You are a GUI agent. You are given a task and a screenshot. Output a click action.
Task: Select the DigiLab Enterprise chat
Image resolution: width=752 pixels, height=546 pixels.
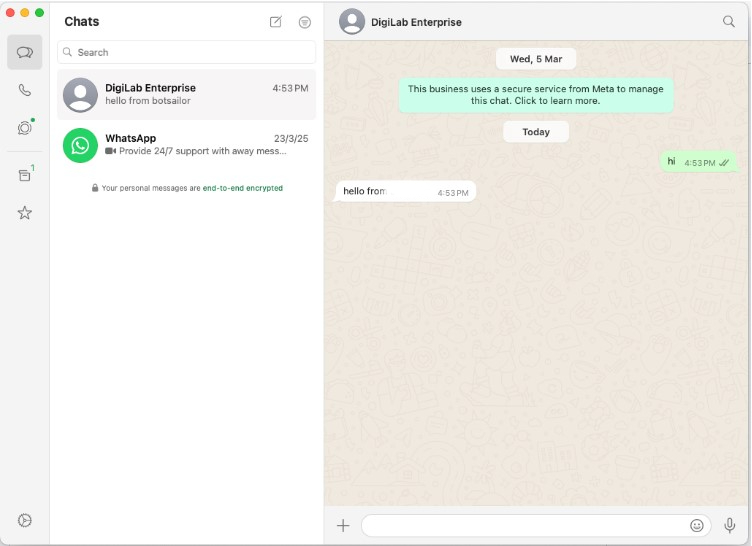tap(187, 95)
